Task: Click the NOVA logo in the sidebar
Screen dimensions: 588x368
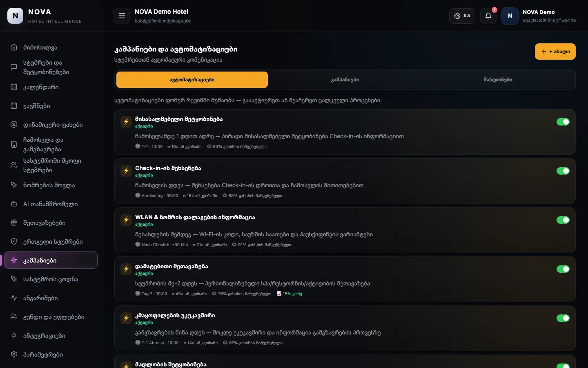Action: click(x=16, y=16)
